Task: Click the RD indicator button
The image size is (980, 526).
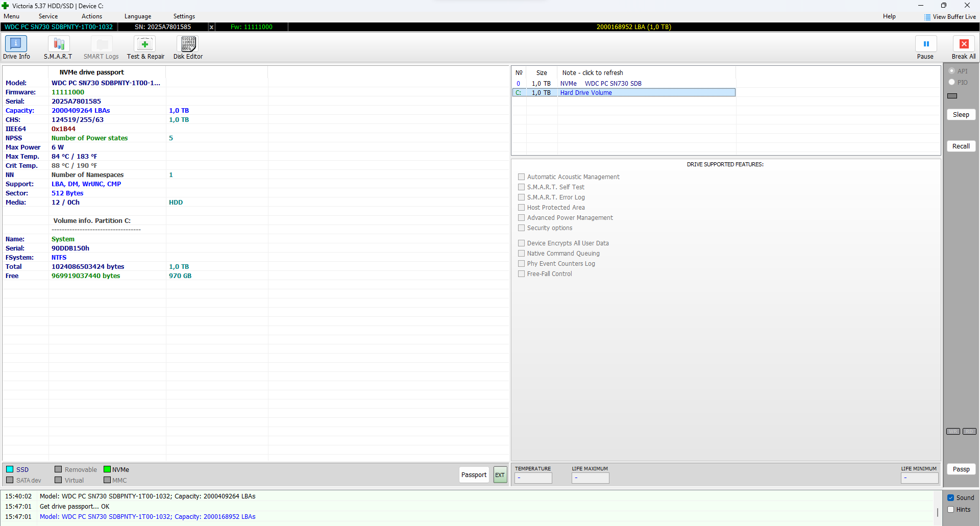Action: tap(969, 432)
